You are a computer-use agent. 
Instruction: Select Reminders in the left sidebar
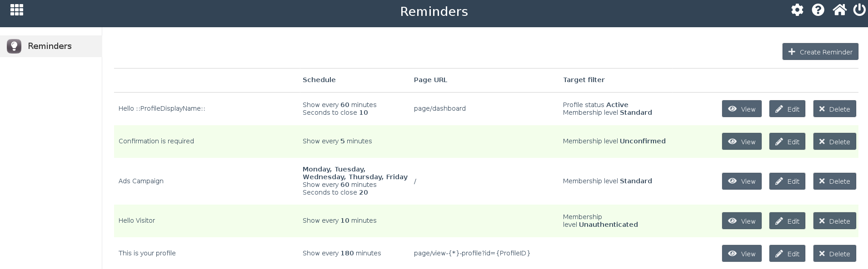pyautogui.click(x=50, y=46)
